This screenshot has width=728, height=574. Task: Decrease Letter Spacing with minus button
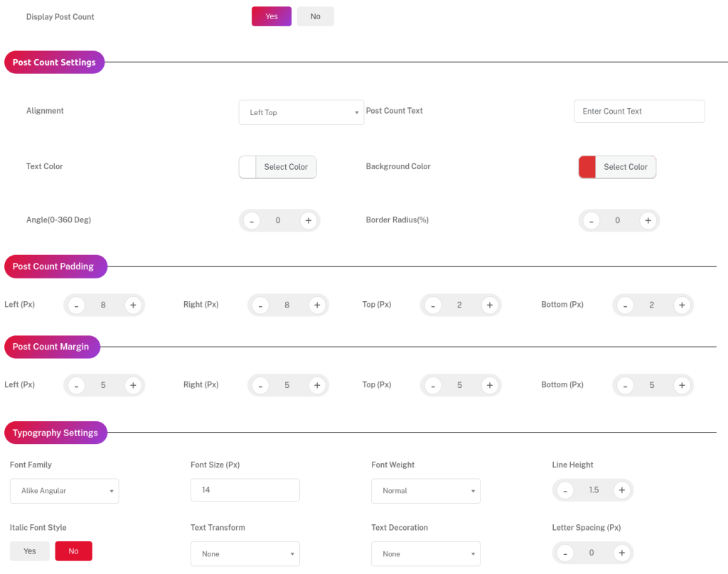click(x=565, y=553)
